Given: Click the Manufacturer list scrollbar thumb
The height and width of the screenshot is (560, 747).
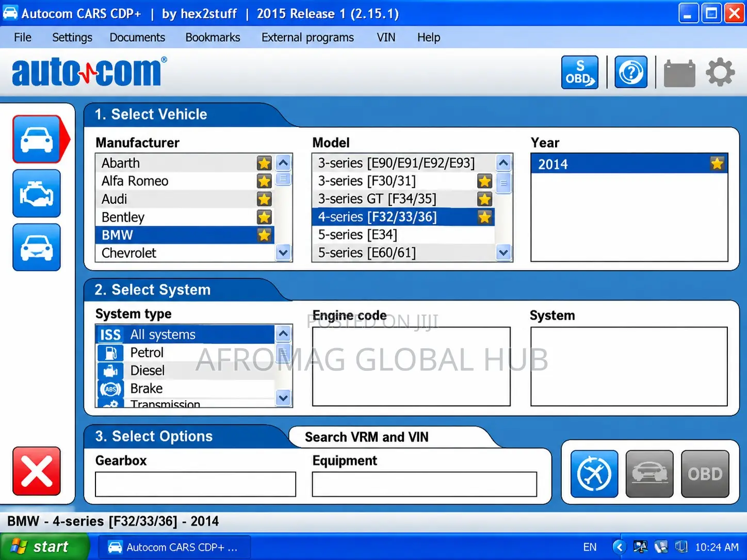Looking at the screenshot, I should (283, 179).
